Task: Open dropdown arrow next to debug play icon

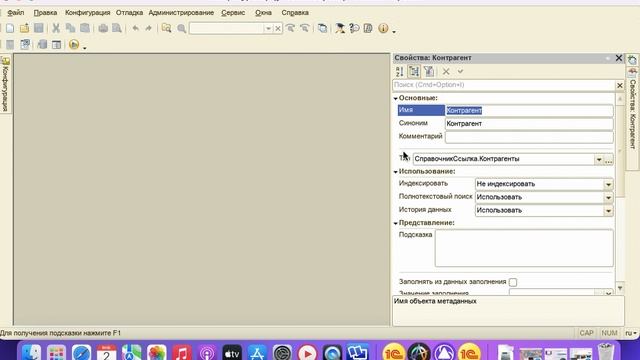Action: tap(84, 48)
